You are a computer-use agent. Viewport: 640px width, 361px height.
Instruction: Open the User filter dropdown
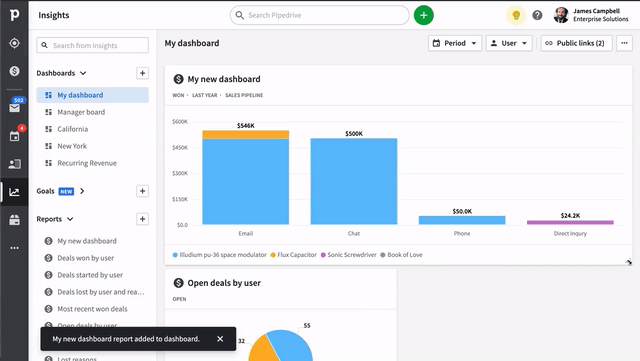509,43
